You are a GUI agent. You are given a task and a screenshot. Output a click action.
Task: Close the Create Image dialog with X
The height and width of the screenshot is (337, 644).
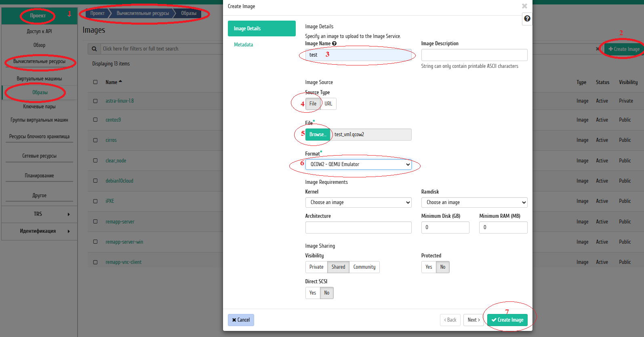pos(524,6)
